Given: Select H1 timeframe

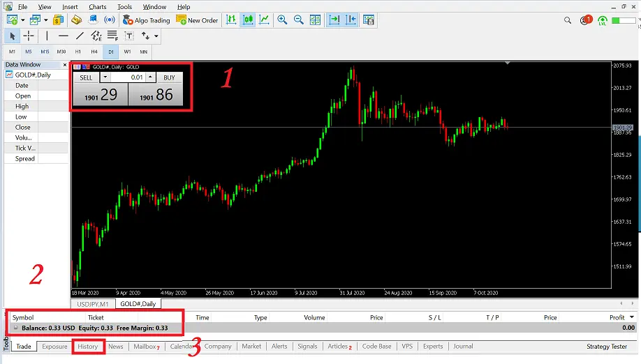Looking at the screenshot, I should pos(78,52).
